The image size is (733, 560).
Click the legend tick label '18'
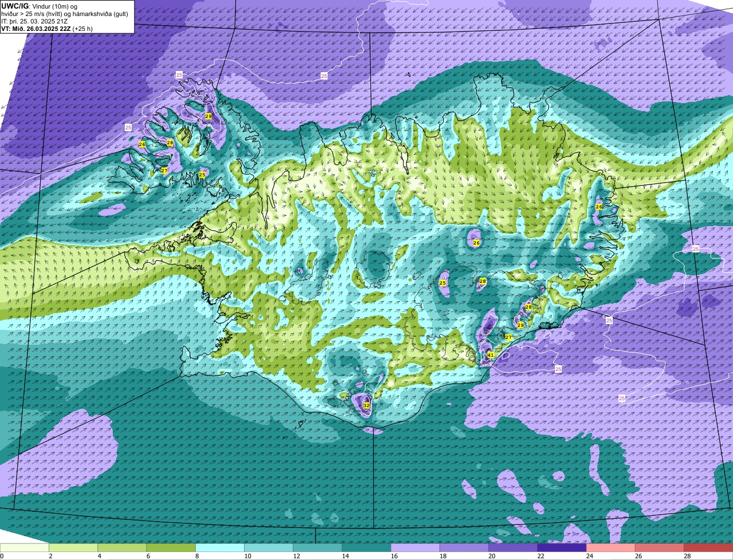click(x=442, y=556)
